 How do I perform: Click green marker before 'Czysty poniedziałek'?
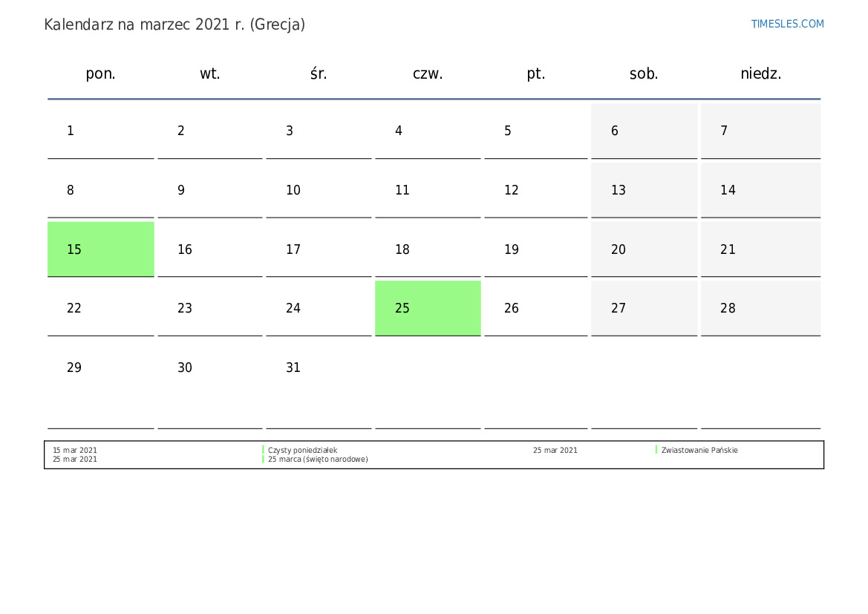click(x=263, y=450)
